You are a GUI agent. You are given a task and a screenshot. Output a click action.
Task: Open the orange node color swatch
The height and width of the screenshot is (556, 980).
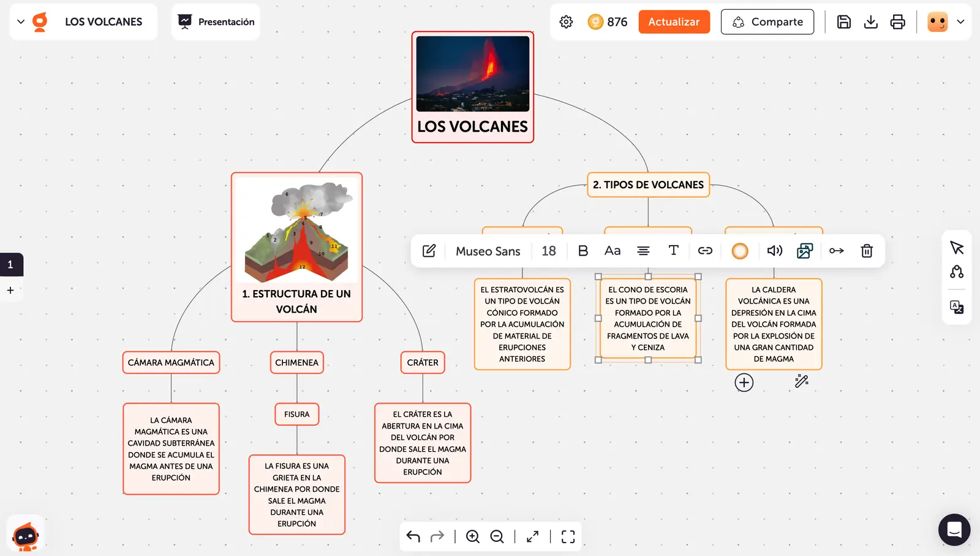point(740,251)
